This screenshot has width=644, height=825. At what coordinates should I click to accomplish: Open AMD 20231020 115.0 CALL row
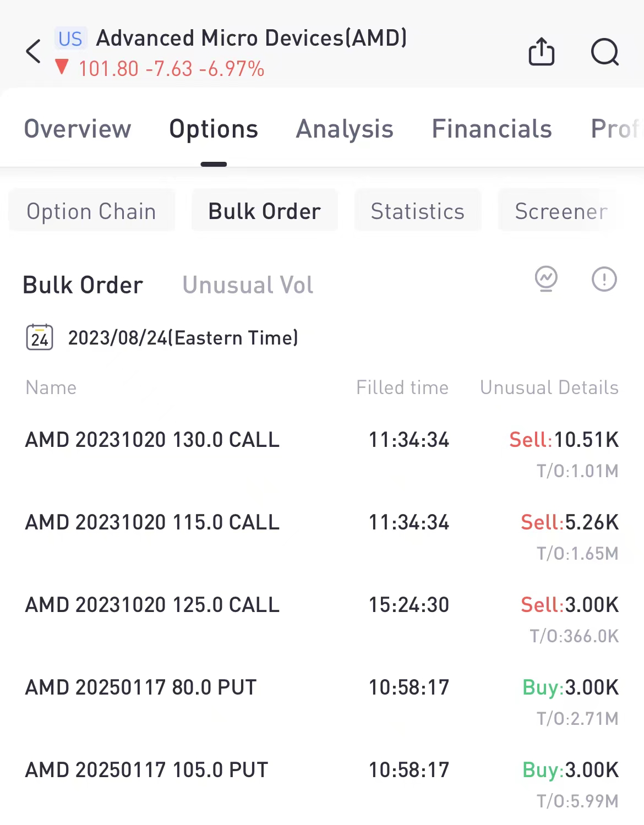pyautogui.click(x=152, y=522)
